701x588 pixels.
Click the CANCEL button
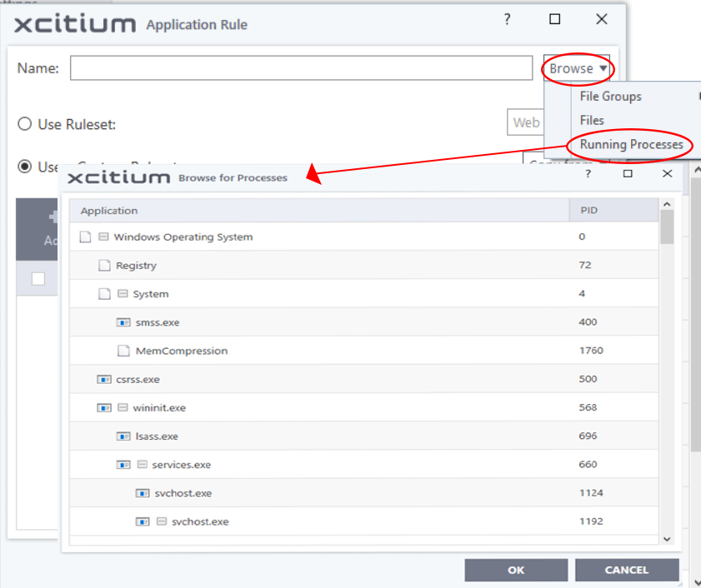[626, 571]
